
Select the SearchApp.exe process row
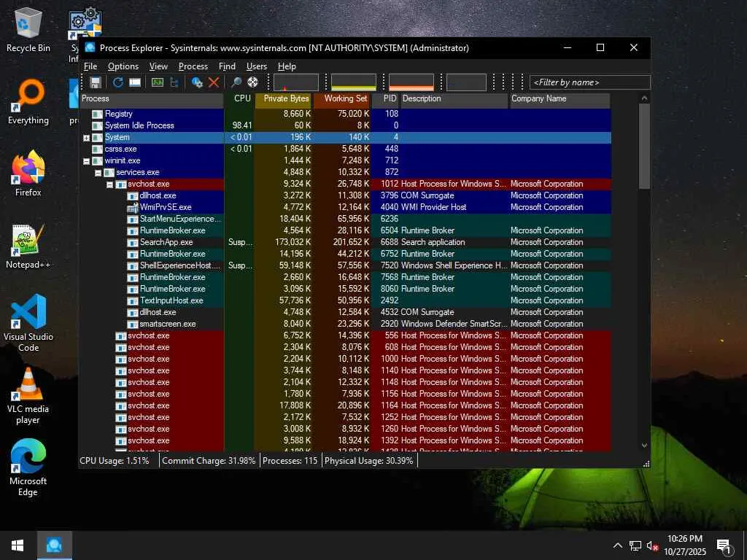[345, 242]
